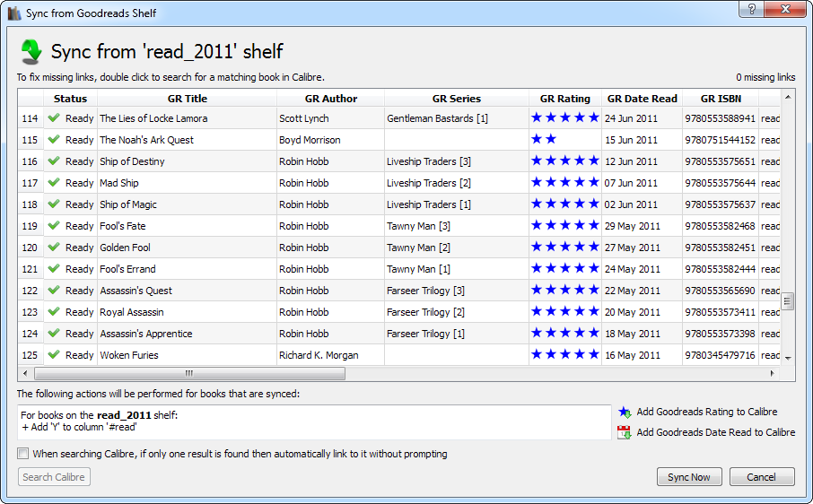Click Add Goodreads Rating to Calibre link
813x504 pixels.
[x=707, y=412]
